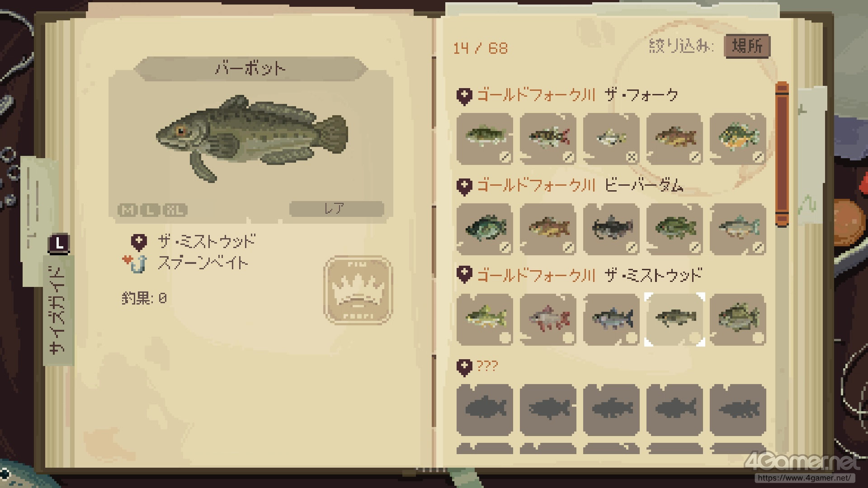This screenshot has height=488, width=868.
Task: Select the first fish in ザ・フォーク row
Action: point(485,139)
